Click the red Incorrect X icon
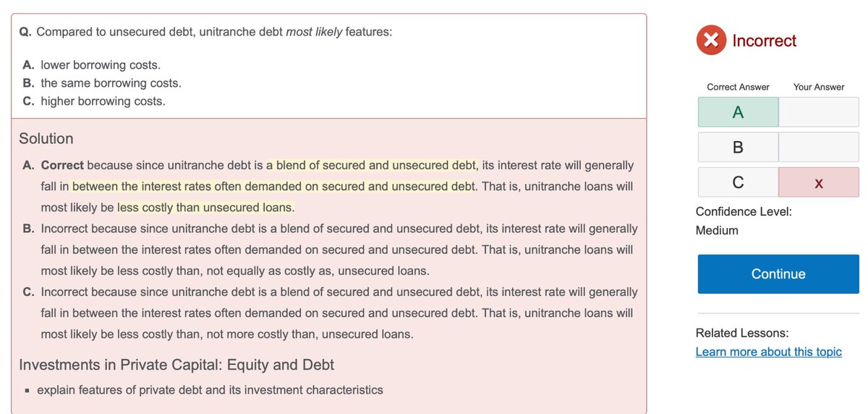Viewport: 868px width, 414px height. coord(711,41)
